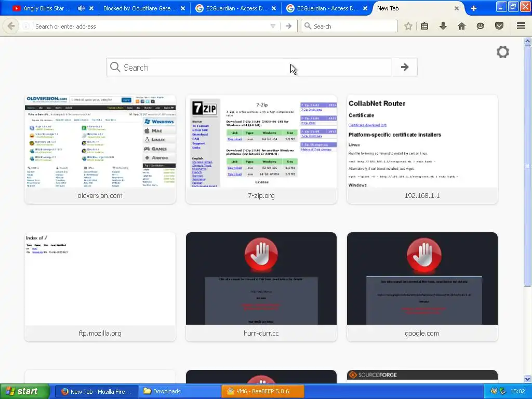This screenshot has width=532, height=399.
Task: Open the hurr-durr.cc tile
Action: 261,287
